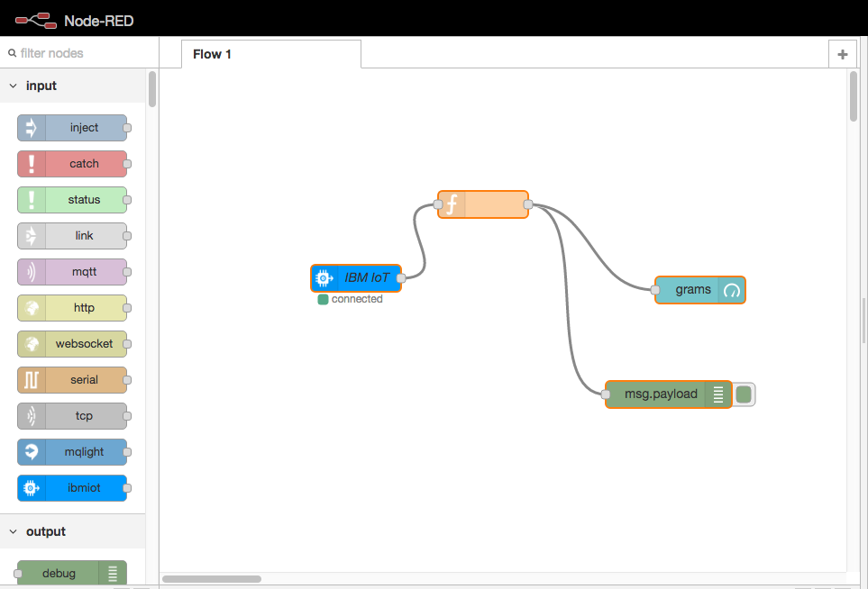Toggle the msg.payload debug node's output button
Screen dimensions: 868x589
point(744,394)
